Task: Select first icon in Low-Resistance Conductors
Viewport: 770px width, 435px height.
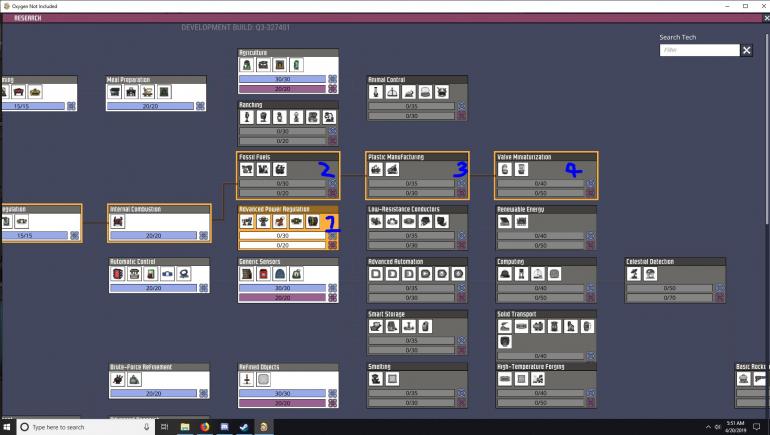Action: click(x=376, y=221)
